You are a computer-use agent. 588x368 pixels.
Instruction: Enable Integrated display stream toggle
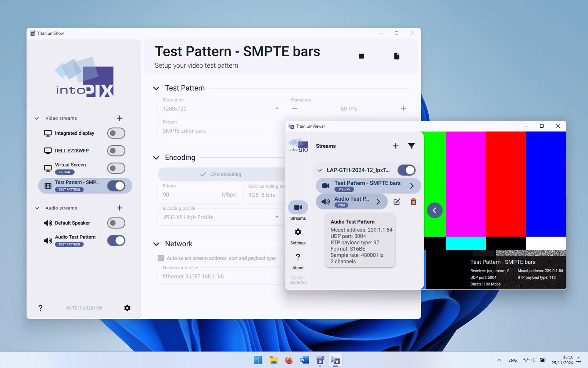click(x=116, y=133)
